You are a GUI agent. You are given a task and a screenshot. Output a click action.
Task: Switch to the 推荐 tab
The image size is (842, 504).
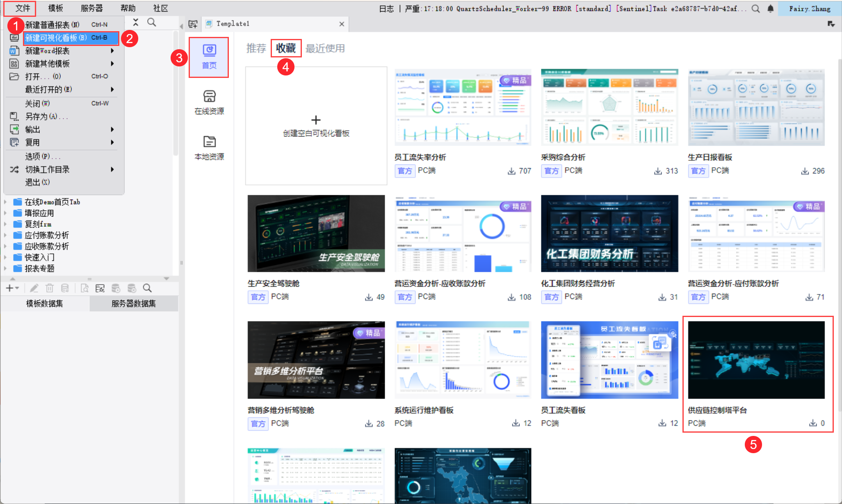pyautogui.click(x=256, y=48)
